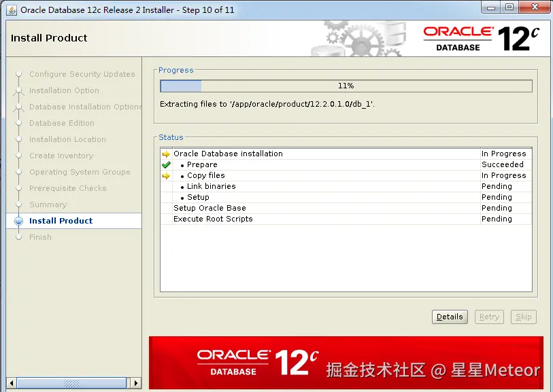
Task: Select the Installation Option step
Action: click(64, 90)
